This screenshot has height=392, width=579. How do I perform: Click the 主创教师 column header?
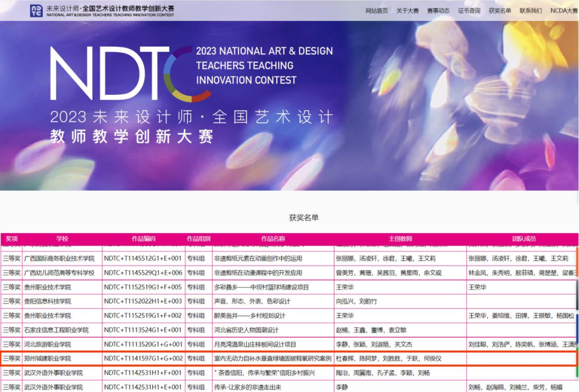pyautogui.click(x=400, y=239)
